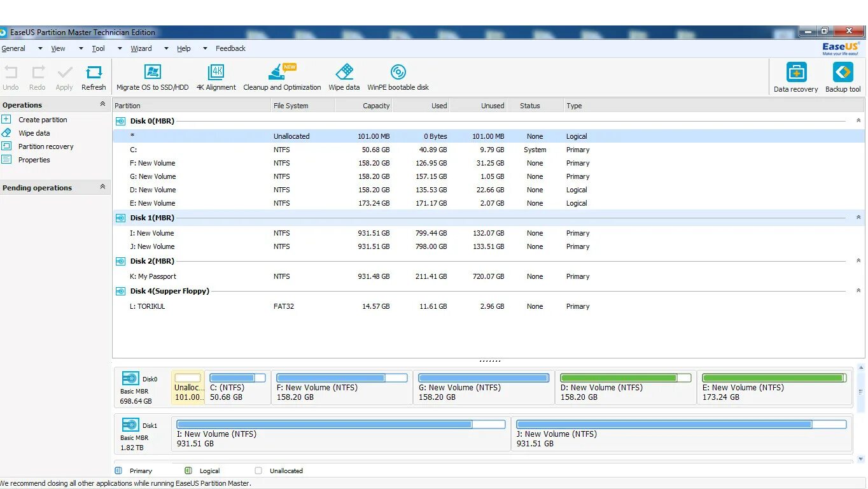The height and width of the screenshot is (489, 868).
Task: Click the Primary legend color box
Action: (118, 471)
